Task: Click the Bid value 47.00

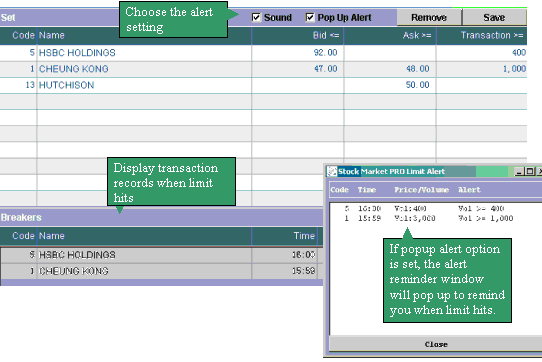Action: pos(325,69)
